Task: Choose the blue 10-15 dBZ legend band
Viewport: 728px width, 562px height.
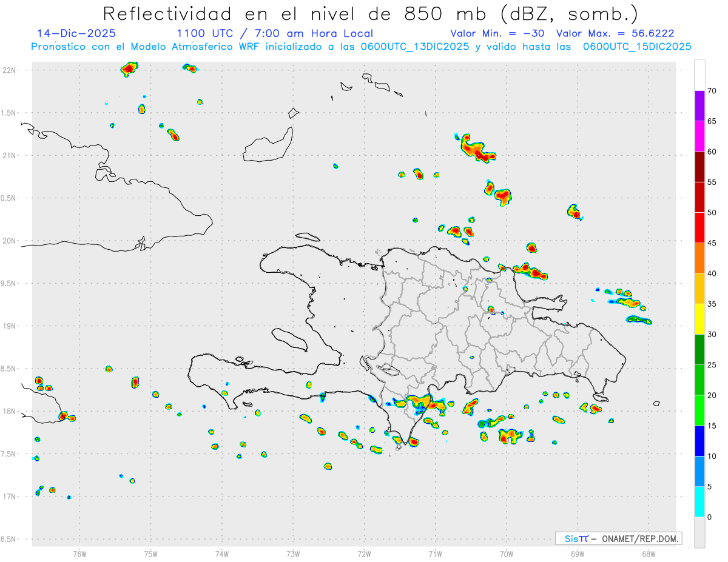Action: click(x=699, y=441)
